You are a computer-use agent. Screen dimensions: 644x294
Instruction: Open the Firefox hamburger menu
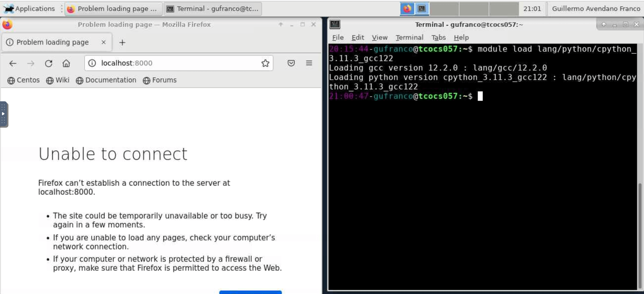309,63
